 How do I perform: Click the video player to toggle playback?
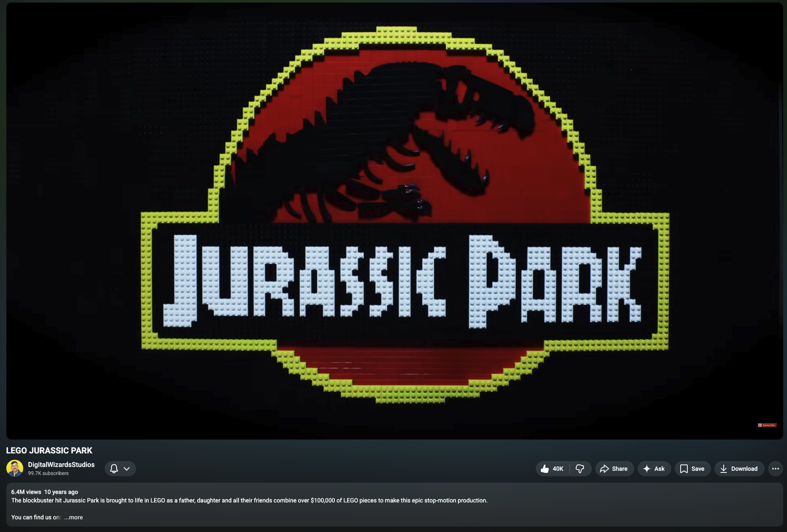click(394, 220)
